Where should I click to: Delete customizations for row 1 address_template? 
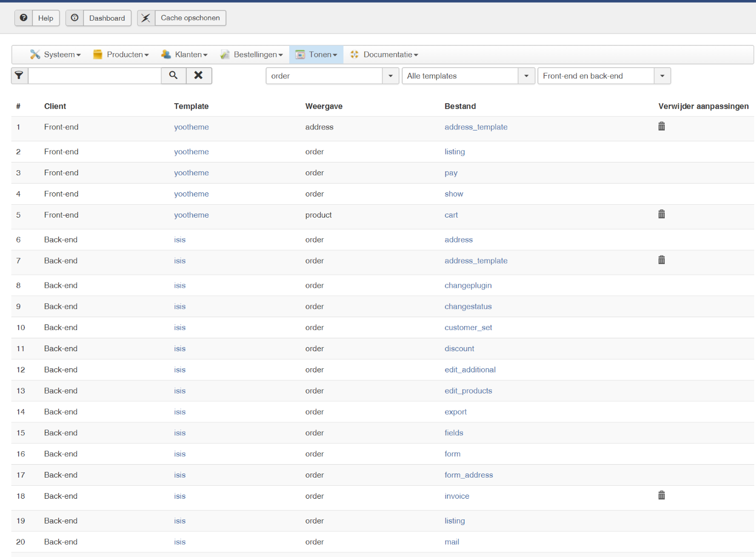tap(661, 126)
